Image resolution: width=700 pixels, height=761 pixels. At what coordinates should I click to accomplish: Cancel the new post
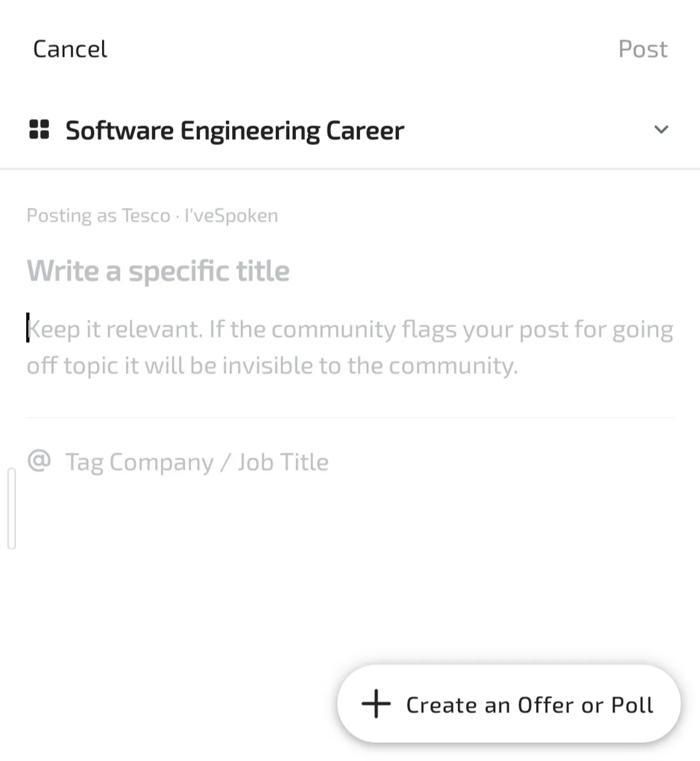[x=70, y=49]
